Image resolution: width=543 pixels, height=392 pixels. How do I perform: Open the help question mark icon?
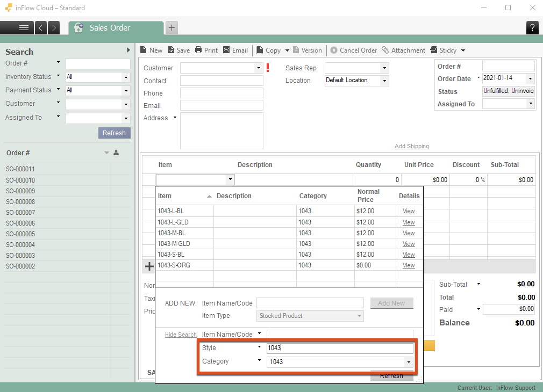532,28
